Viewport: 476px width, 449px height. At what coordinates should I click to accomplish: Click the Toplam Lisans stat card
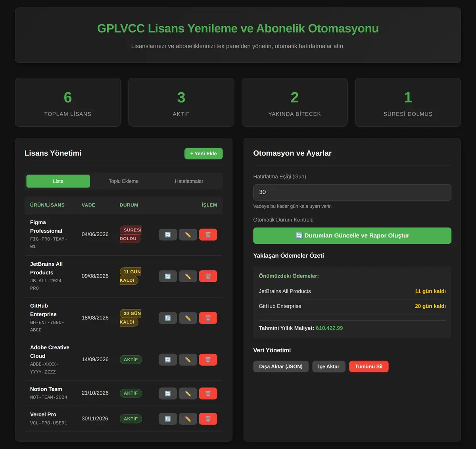coord(68,102)
